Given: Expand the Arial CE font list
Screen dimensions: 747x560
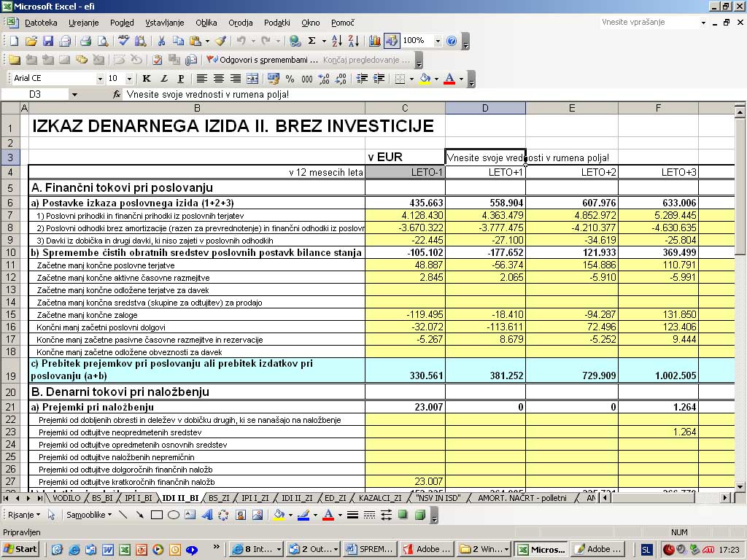Looking at the screenshot, I should click(x=100, y=79).
